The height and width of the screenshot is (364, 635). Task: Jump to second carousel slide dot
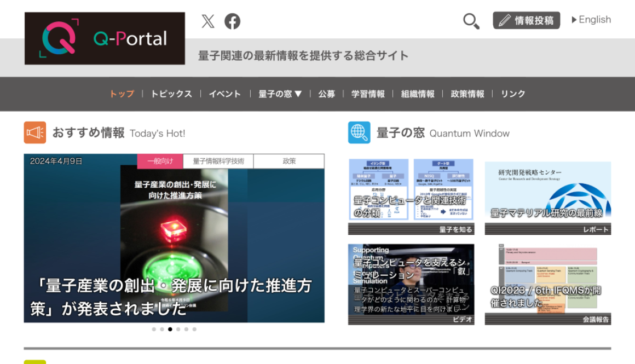pos(162,329)
